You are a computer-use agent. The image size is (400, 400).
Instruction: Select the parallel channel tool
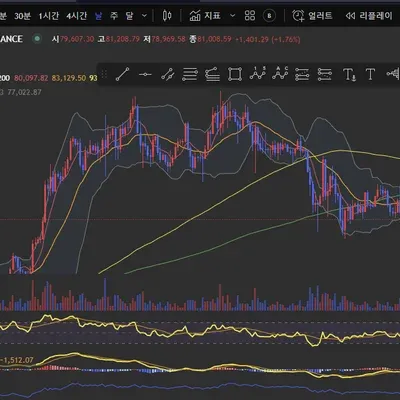[x=167, y=74]
